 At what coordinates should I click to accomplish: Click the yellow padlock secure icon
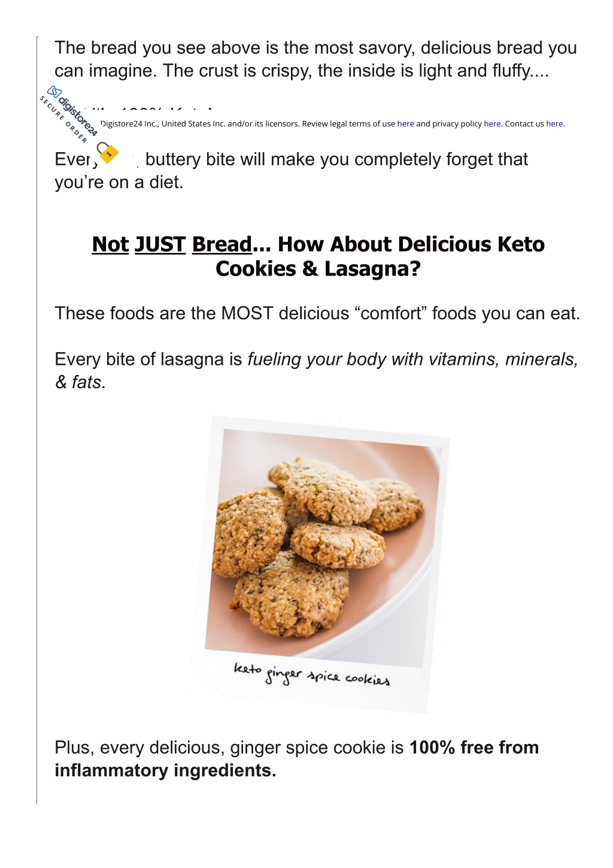[108, 152]
